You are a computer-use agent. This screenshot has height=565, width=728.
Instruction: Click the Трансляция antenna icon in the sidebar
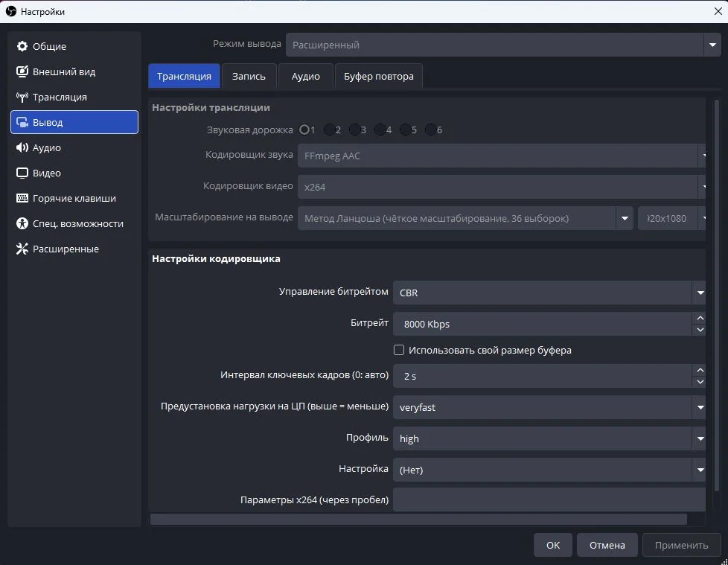pos(22,97)
